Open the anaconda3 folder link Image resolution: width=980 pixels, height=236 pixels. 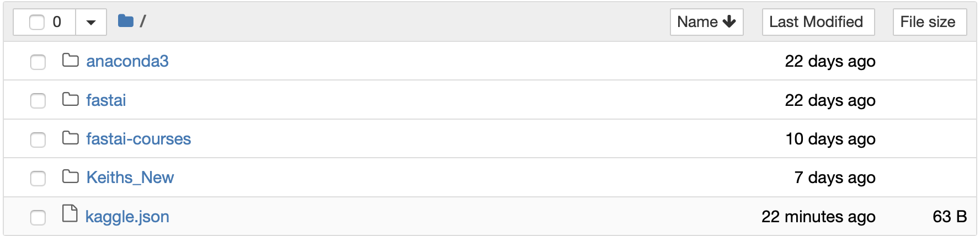127,61
